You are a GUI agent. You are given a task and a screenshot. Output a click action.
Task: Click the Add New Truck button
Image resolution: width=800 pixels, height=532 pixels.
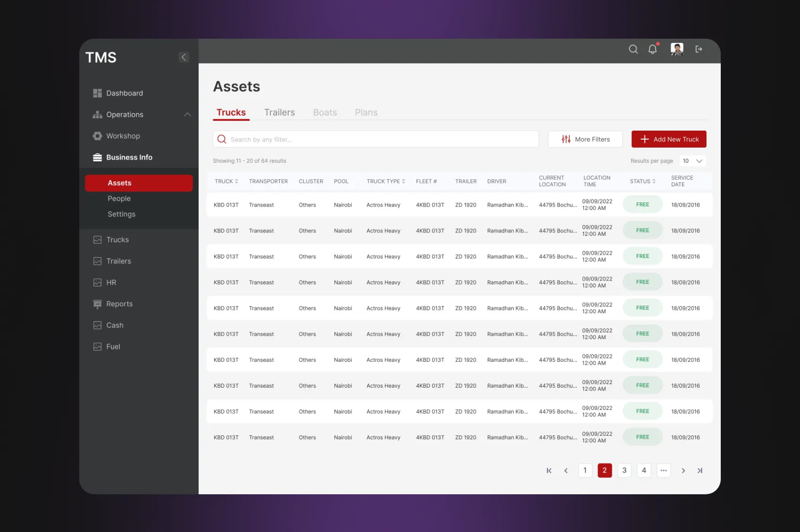(x=668, y=139)
